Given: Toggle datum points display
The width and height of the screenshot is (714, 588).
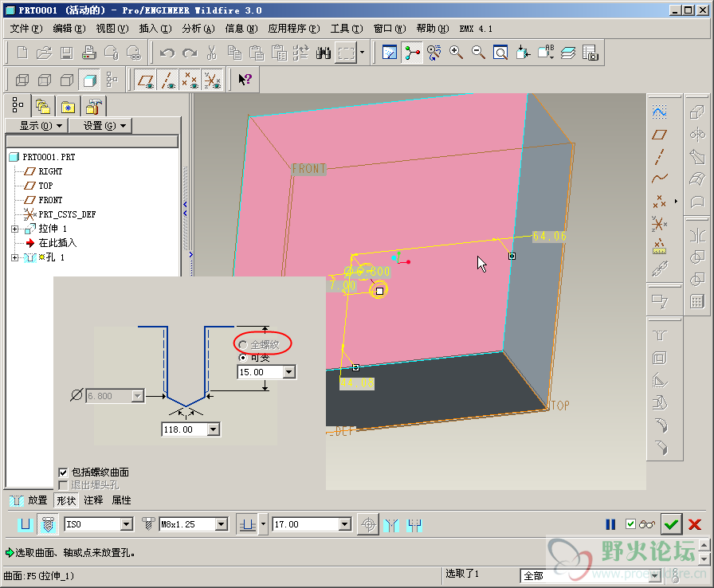Looking at the screenshot, I should 190,80.
